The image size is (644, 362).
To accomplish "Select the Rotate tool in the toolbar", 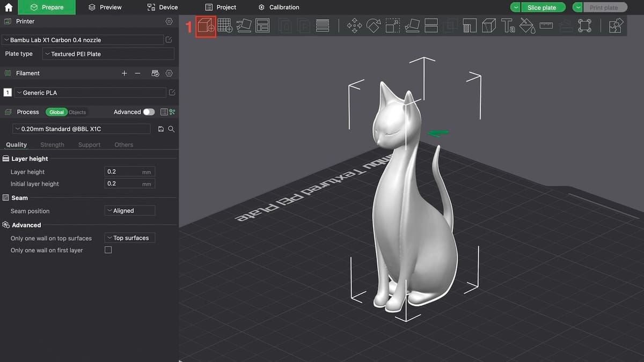I will (374, 26).
